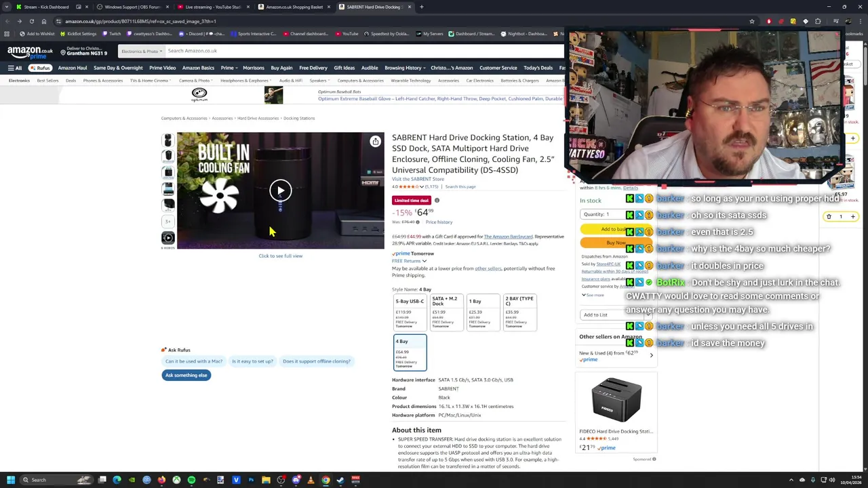Share the product via share icon

pos(375,141)
